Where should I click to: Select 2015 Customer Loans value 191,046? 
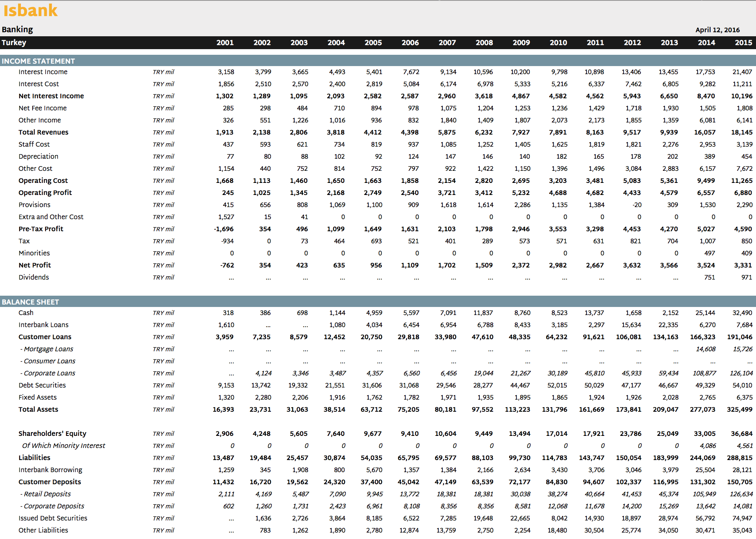(740, 337)
